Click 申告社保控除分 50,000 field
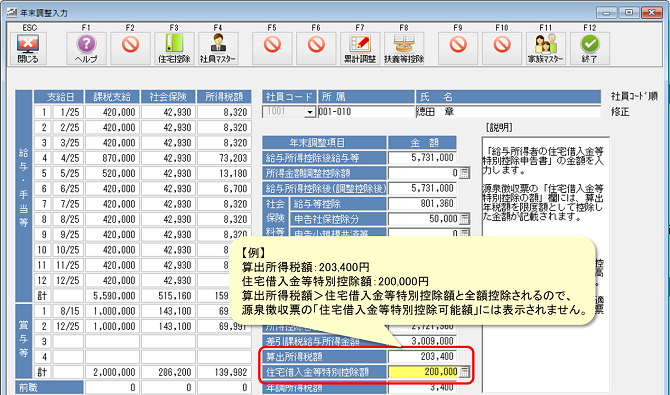670x395 pixels. click(x=423, y=219)
